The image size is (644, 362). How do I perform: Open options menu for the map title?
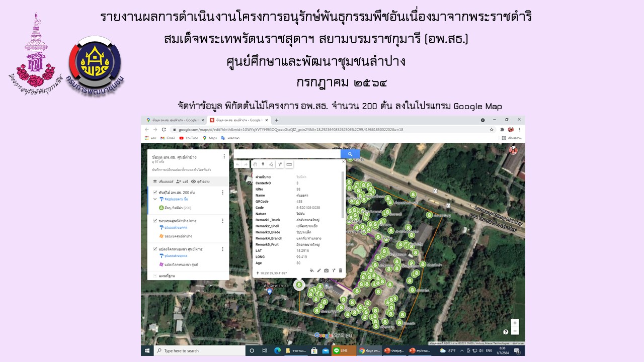[223, 158]
